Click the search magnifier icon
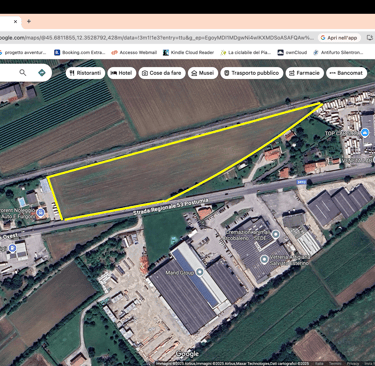 [23, 72]
